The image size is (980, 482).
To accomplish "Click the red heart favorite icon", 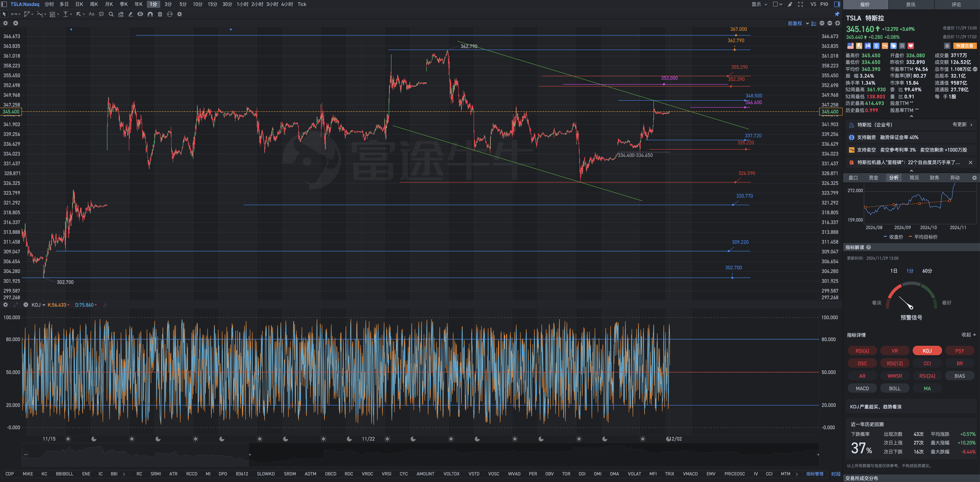I will tap(911, 46).
